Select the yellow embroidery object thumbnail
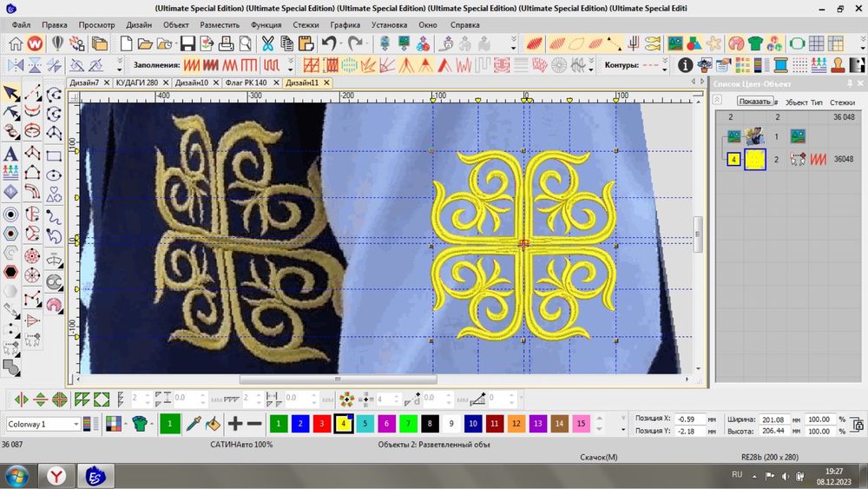 pyautogui.click(x=755, y=160)
